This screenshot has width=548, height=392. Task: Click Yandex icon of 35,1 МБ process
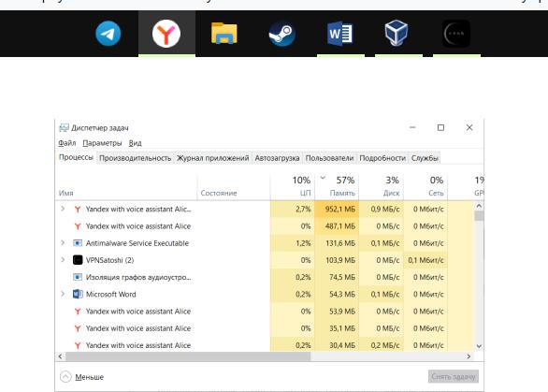tap(78, 328)
